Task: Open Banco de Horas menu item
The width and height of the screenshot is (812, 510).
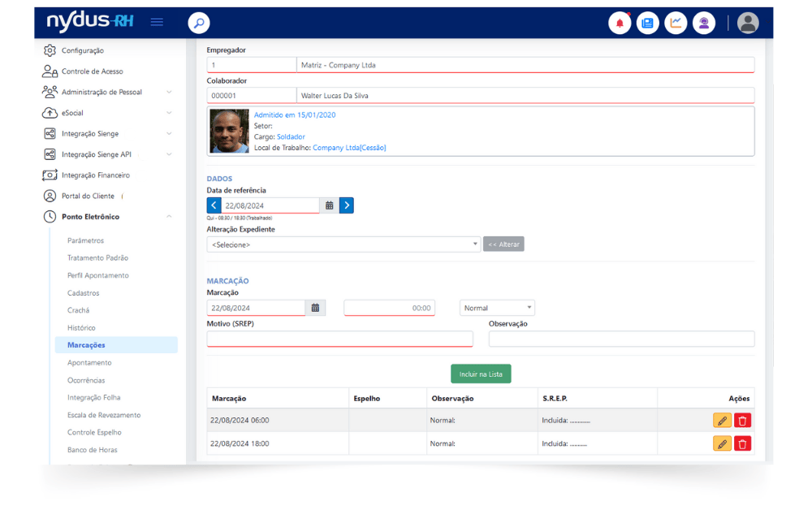Action: click(93, 449)
